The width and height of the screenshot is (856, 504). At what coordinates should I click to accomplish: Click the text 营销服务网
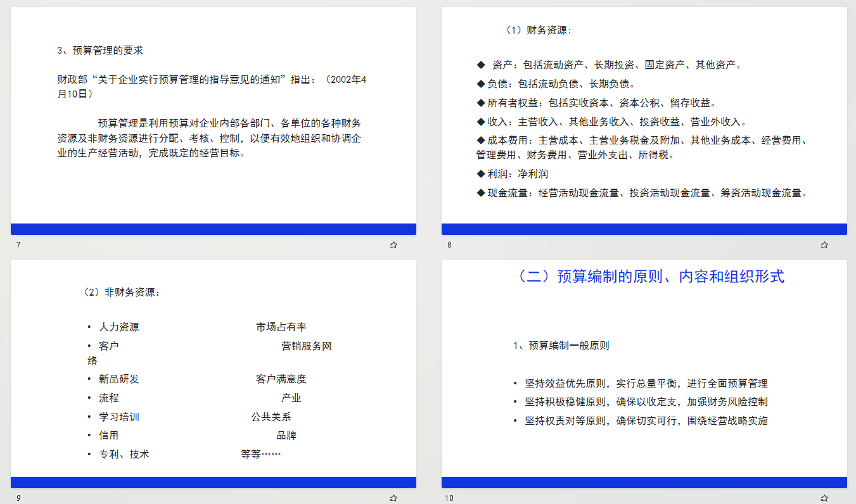point(307,346)
